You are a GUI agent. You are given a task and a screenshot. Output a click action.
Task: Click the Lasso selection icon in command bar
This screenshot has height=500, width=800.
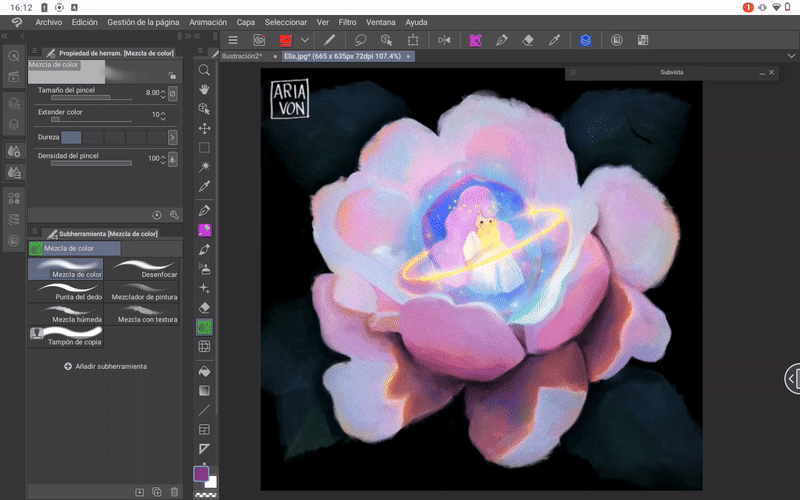click(x=360, y=40)
